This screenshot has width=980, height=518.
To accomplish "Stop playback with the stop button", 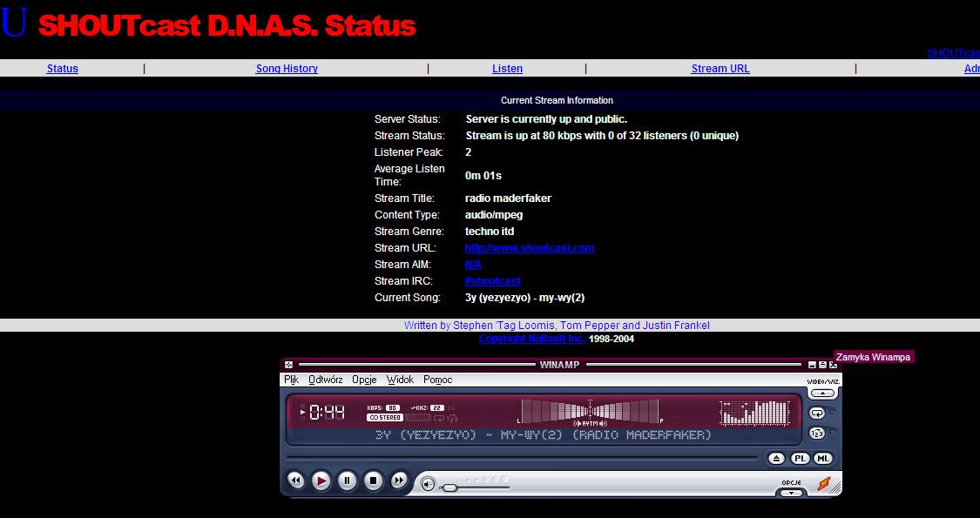I will pyautogui.click(x=373, y=481).
